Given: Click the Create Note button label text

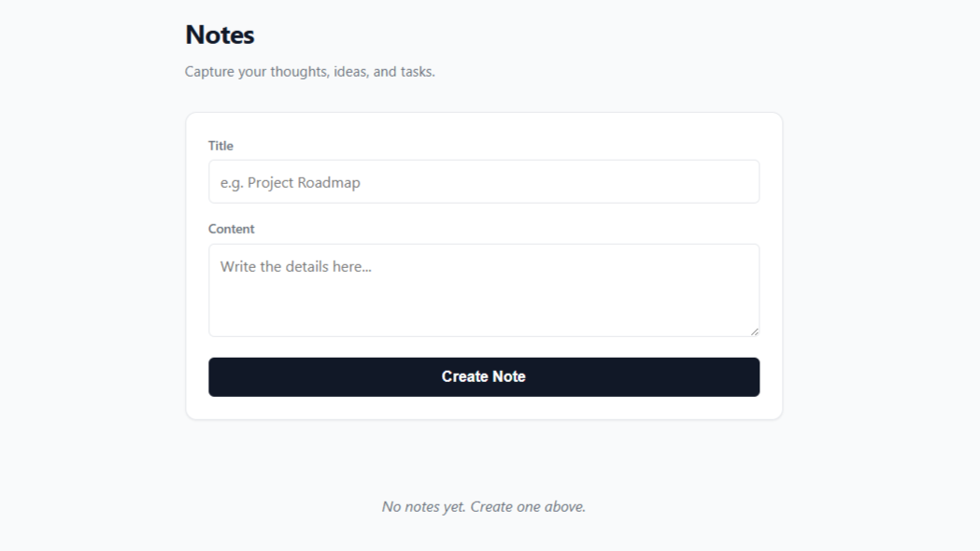Looking at the screenshot, I should (x=483, y=376).
